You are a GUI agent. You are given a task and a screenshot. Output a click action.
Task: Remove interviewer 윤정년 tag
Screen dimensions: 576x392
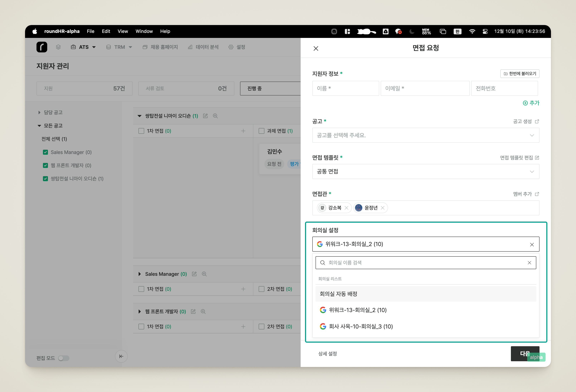coord(382,208)
